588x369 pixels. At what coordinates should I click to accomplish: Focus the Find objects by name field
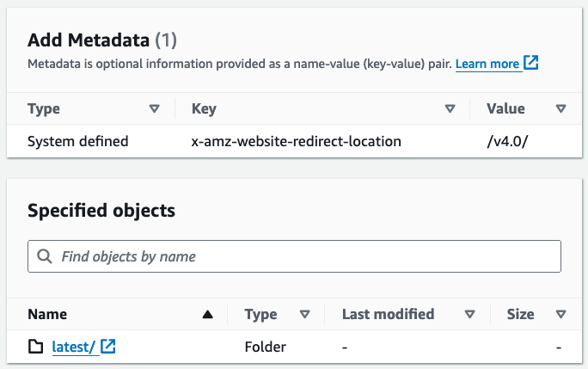[294, 256]
